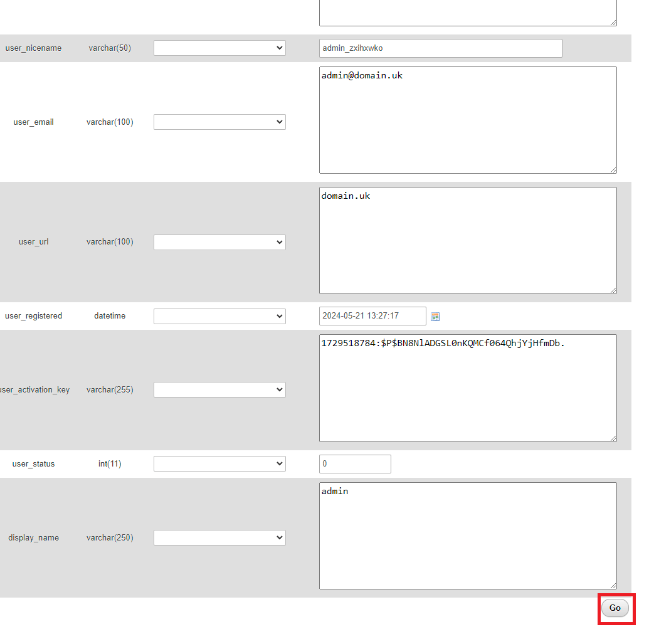Click the user_email textarea with admin@domain.uk
The image size is (649, 644).
coord(468,120)
